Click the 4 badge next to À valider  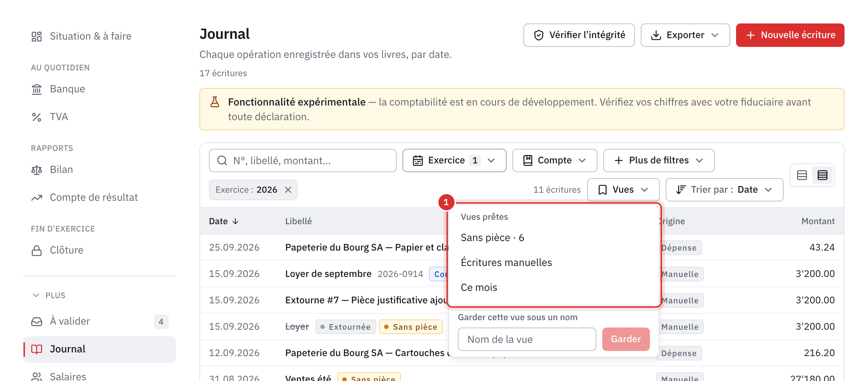161,322
